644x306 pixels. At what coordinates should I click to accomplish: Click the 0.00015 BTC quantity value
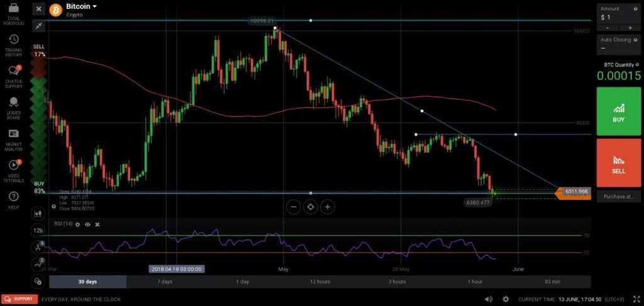click(619, 76)
